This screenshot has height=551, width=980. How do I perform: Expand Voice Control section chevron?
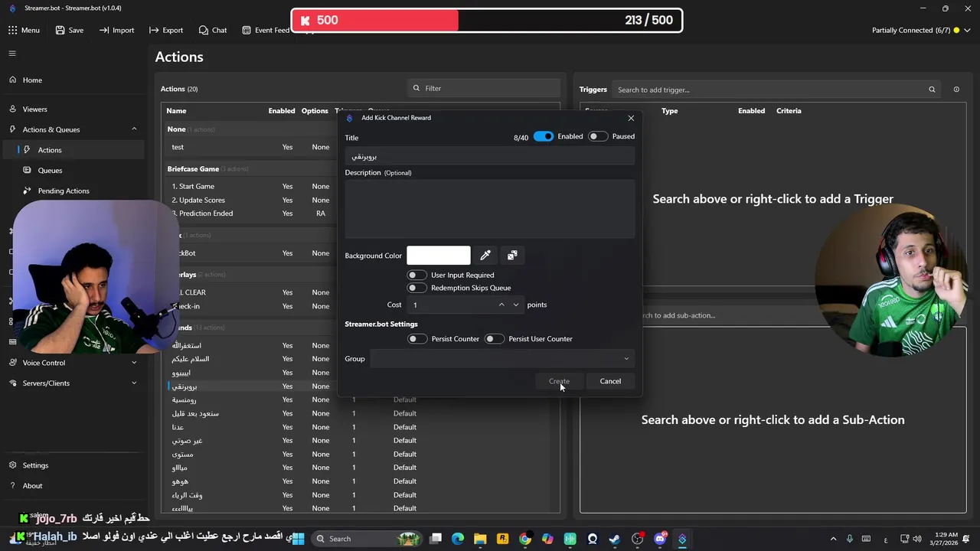(x=134, y=363)
